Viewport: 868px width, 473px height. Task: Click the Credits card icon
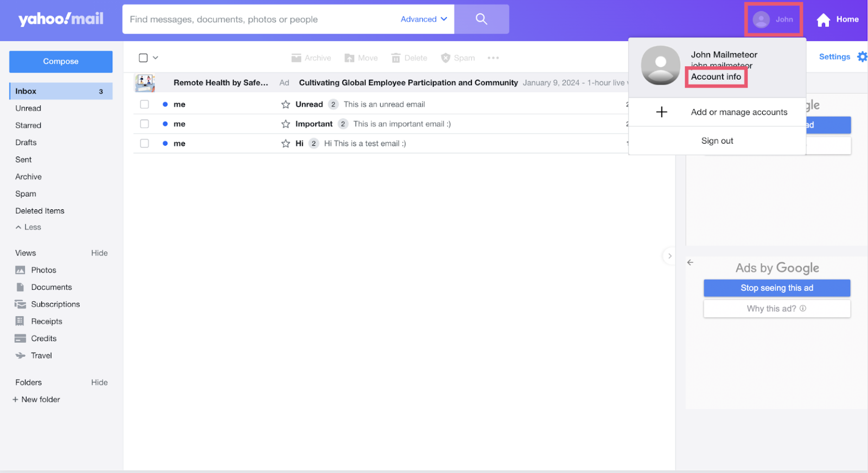point(20,338)
